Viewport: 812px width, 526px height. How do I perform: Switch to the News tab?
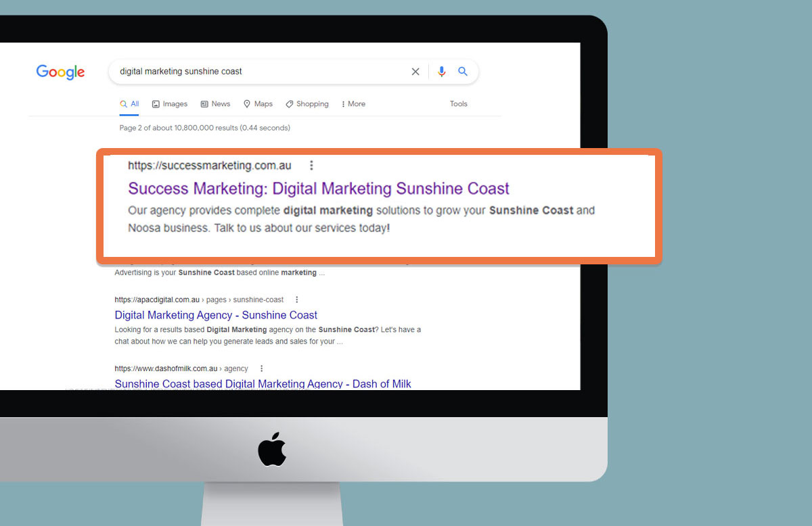[216, 104]
